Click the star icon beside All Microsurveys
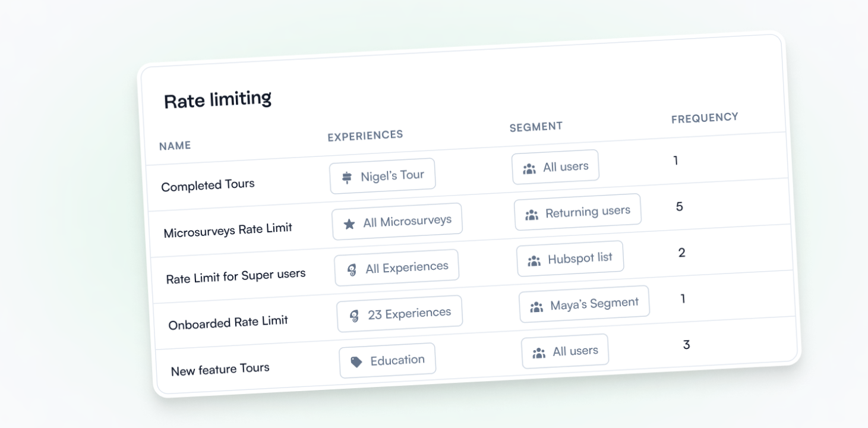Screen dimensions: 868x428 click(349, 224)
